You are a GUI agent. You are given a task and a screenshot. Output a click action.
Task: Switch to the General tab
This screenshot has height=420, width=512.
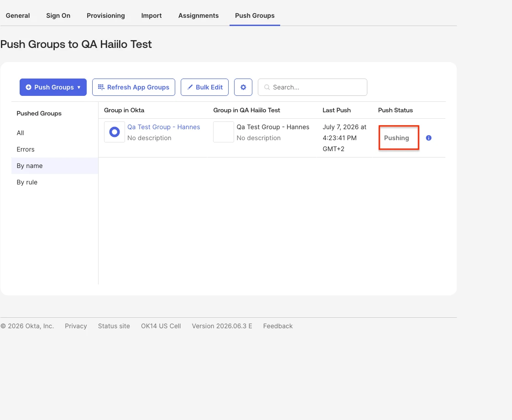[x=18, y=16]
